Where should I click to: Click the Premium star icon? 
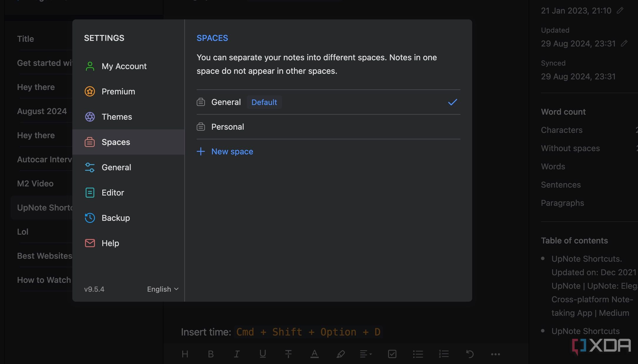tap(90, 91)
